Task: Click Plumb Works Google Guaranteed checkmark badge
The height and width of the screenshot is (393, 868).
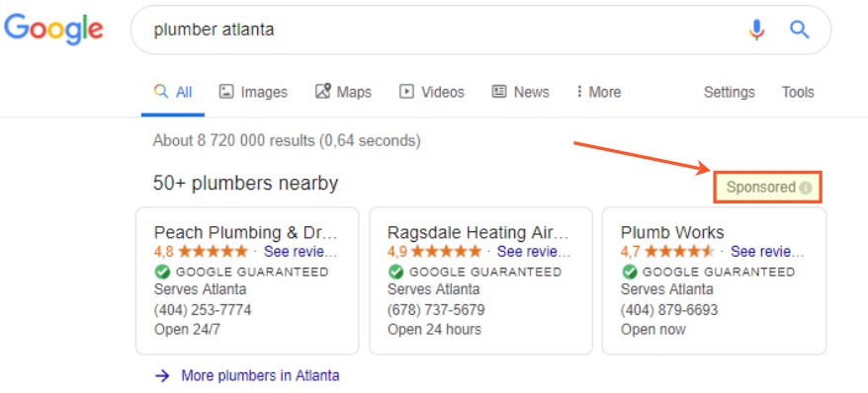Action: click(629, 272)
